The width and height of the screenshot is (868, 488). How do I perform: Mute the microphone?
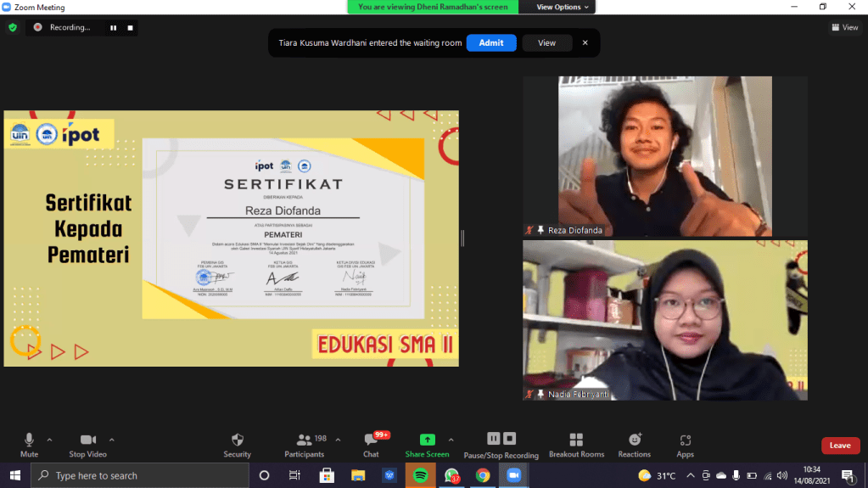tap(29, 440)
